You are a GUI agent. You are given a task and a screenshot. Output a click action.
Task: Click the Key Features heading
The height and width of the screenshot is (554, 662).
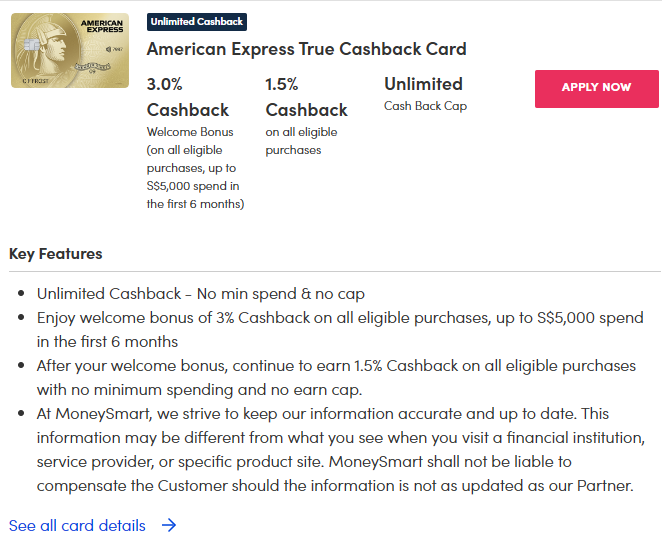point(56,254)
